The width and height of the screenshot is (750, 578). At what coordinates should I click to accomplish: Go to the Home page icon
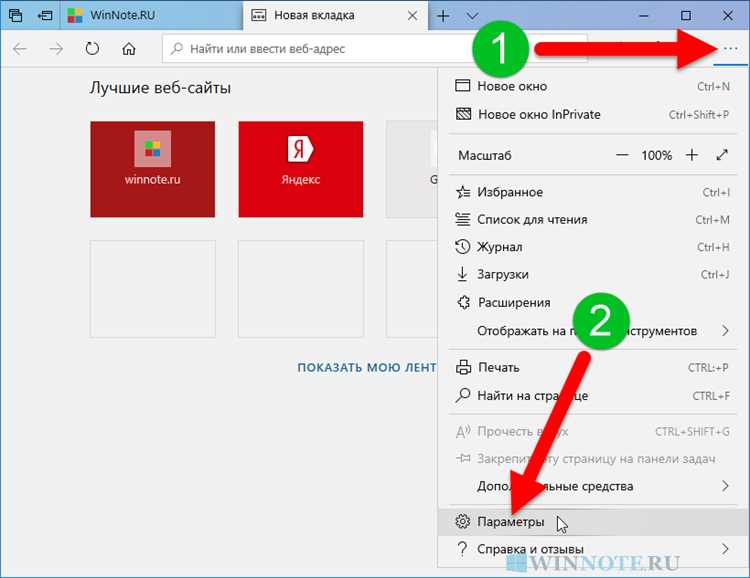click(129, 49)
